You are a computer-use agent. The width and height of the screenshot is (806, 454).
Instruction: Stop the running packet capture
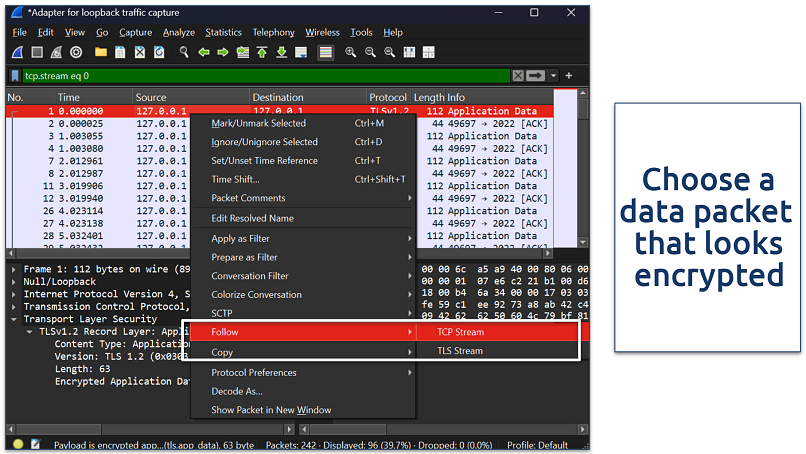[x=37, y=51]
